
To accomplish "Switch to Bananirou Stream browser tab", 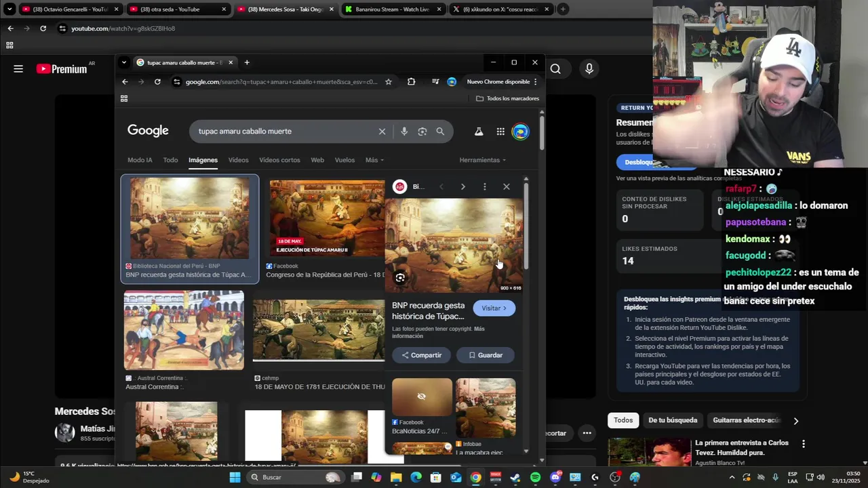I will point(393,9).
